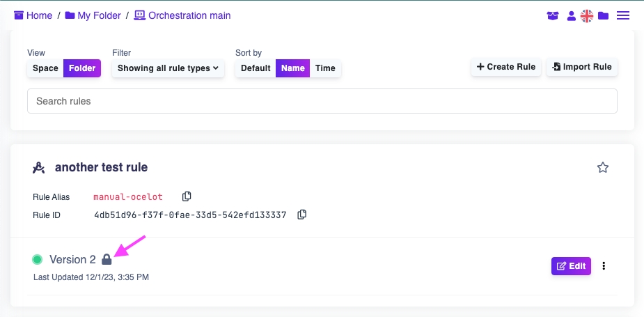
Task: Click the open box icon in header
Action: coord(553,15)
